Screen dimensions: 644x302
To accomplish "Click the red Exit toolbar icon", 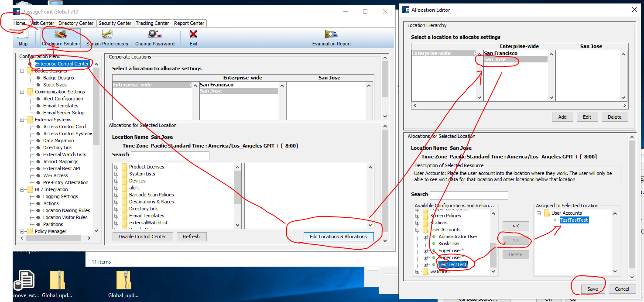I will pyautogui.click(x=193, y=38).
